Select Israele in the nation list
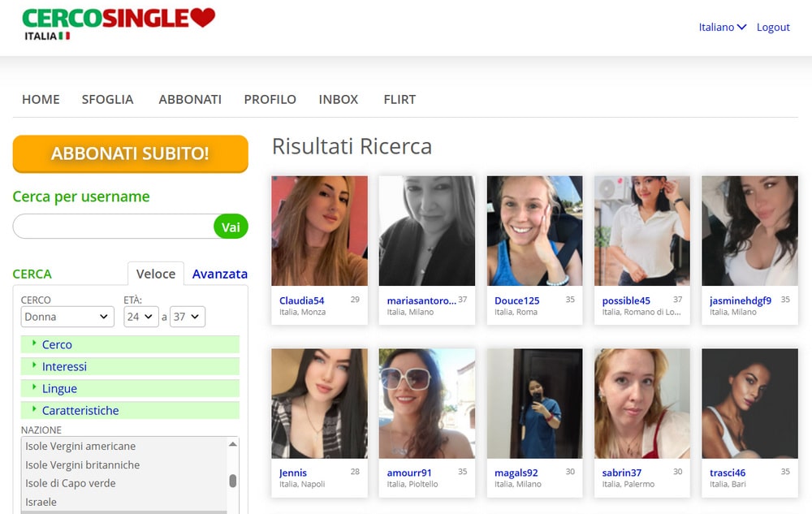This screenshot has height=514, width=812. pyautogui.click(x=124, y=502)
